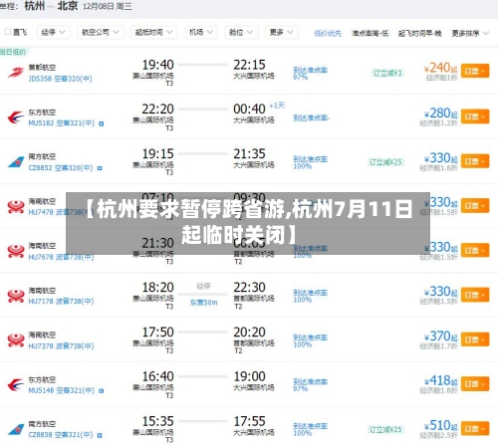Viewport: 498px width, 448px height.
Task: Click the China Eastern logo for MU5182
Action: [16, 117]
